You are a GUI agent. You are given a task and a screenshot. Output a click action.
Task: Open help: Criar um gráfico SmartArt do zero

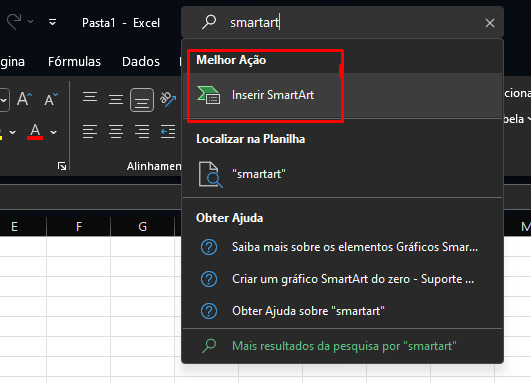tap(342, 279)
